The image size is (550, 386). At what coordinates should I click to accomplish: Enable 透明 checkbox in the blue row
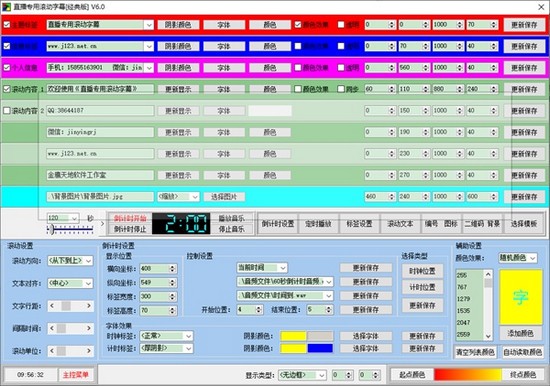(341, 46)
